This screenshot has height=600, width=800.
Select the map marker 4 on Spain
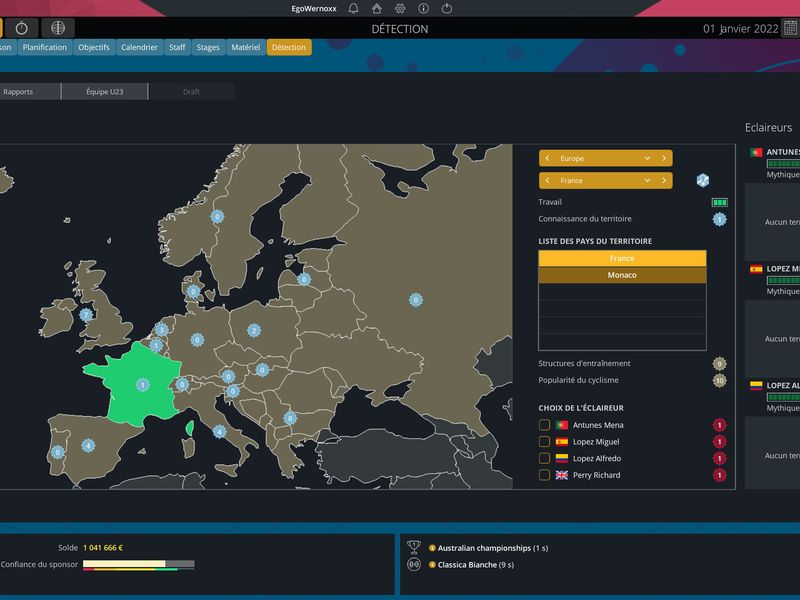(88, 445)
